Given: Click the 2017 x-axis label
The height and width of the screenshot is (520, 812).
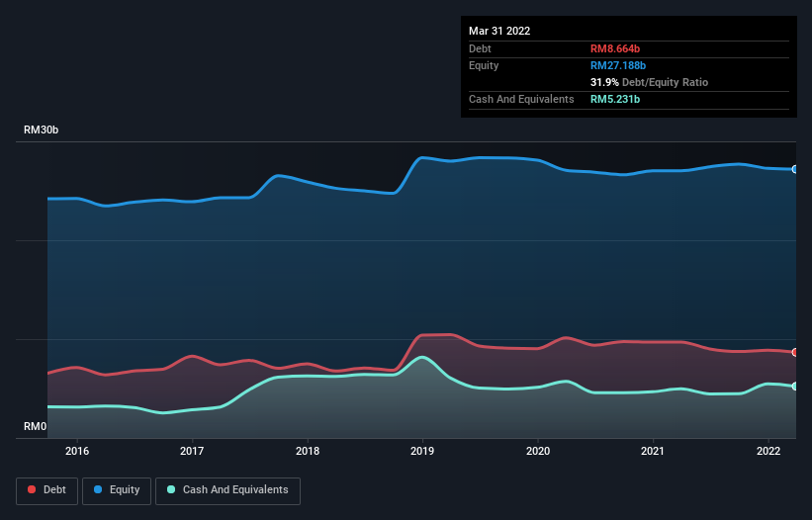Looking at the screenshot, I should [192, 451].
